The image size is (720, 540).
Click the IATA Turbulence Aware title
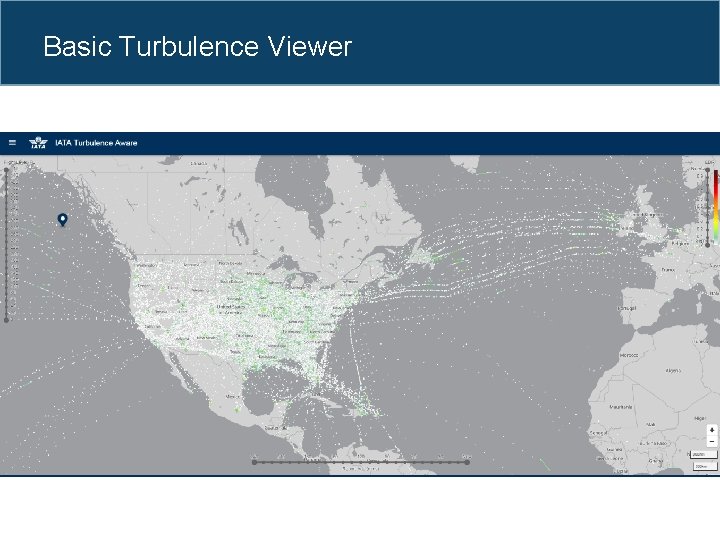pyautogui.click(x=96, y=143)
